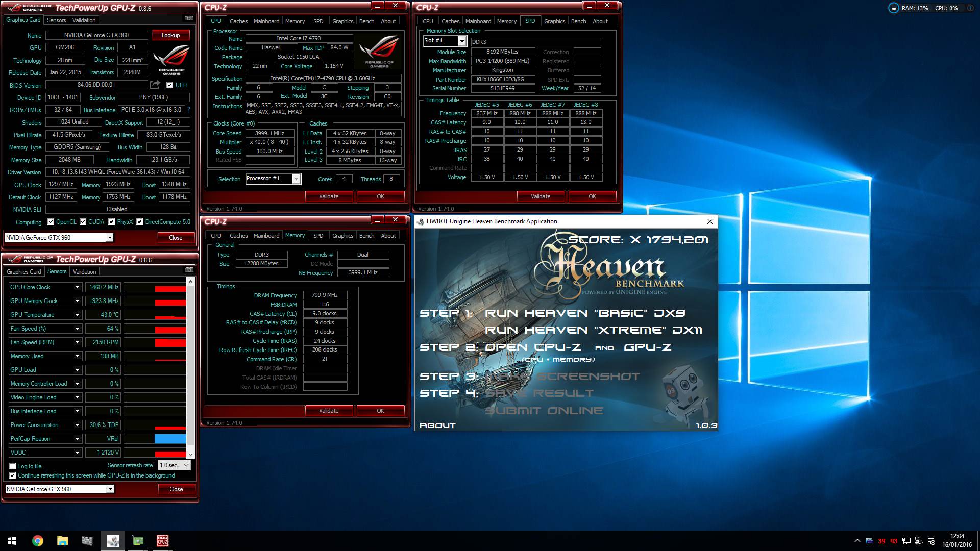Toggle the CUDA checkbox

83,222
